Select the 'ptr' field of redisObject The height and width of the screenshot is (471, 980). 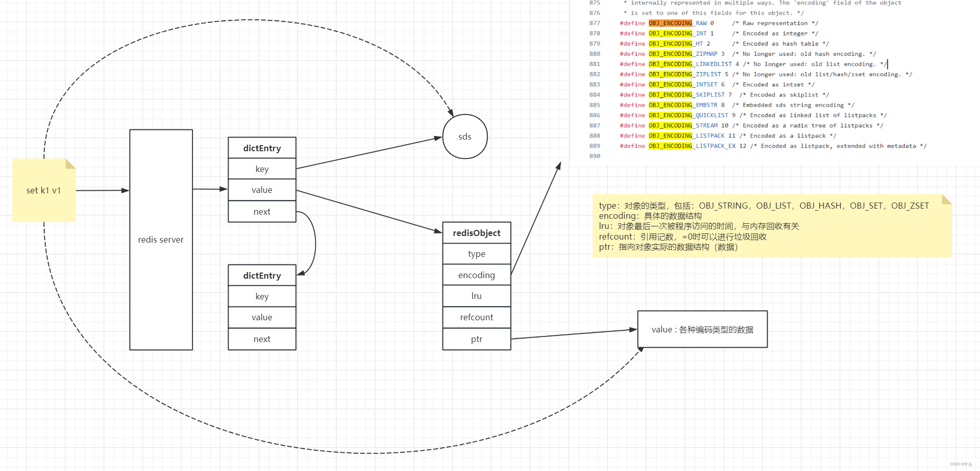476,339
